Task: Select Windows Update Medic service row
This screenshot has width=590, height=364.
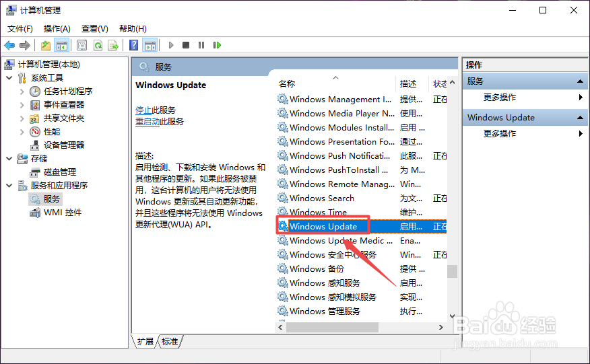Action: click(362, 241)
